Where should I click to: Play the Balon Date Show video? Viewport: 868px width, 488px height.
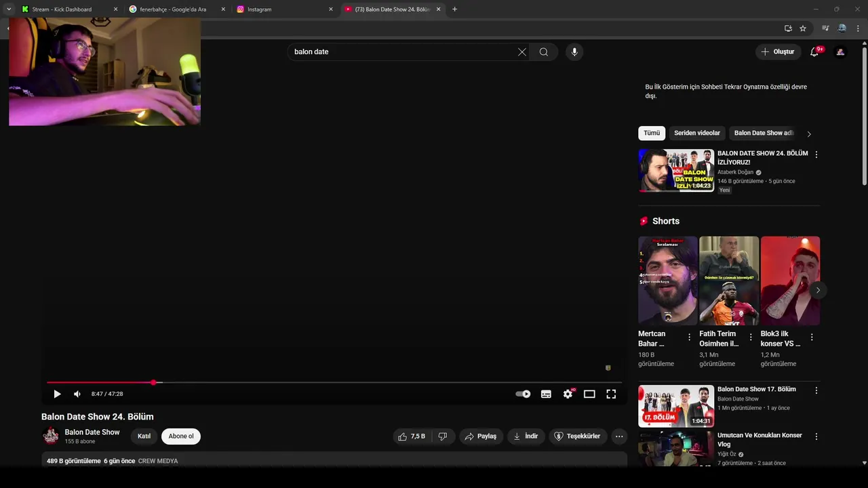click(x=57, y=394)
